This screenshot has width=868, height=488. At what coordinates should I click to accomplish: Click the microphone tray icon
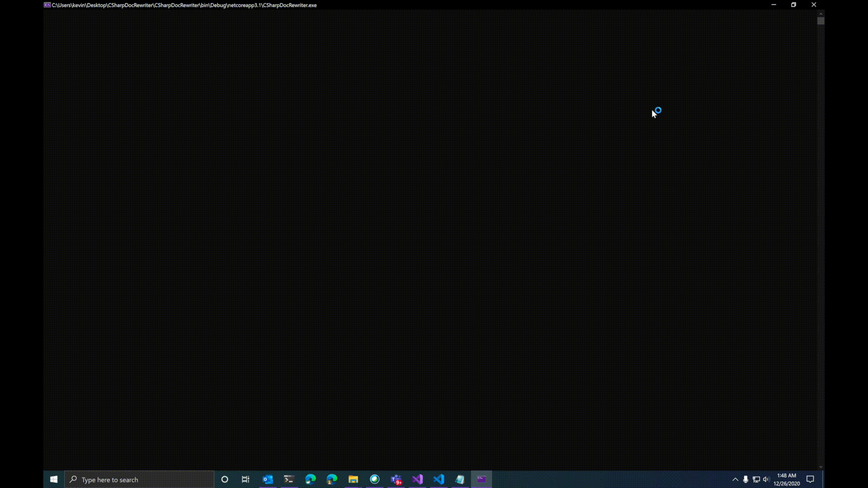click(x=745, y=479)
